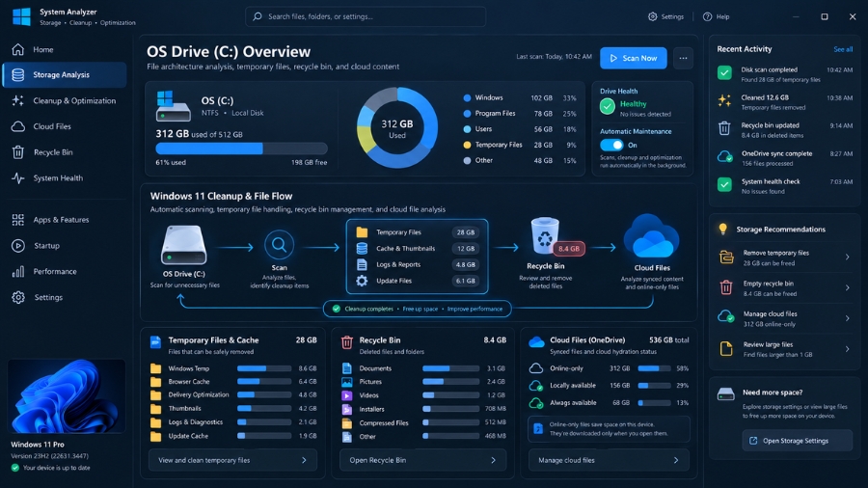Click the Logs & Reports document icon
Viewport: 868px width, 488px height.
click(362, 264)
